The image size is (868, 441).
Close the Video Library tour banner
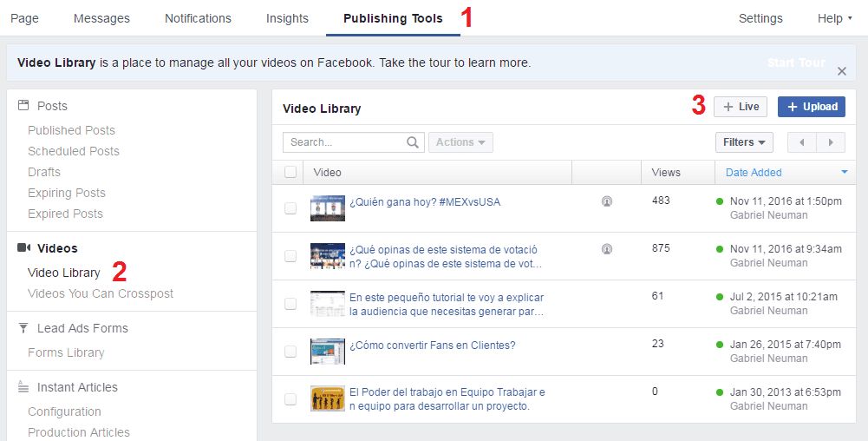841,71
